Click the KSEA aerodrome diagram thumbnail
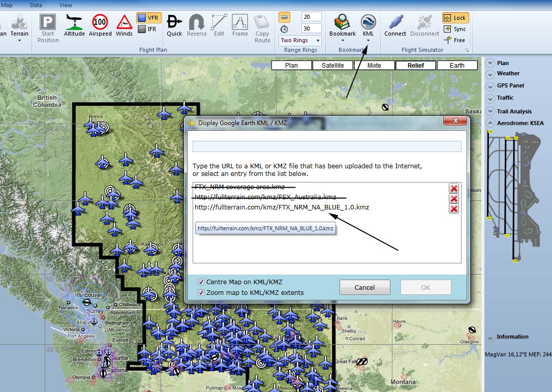552x392 pixels. tap(514, 196)
